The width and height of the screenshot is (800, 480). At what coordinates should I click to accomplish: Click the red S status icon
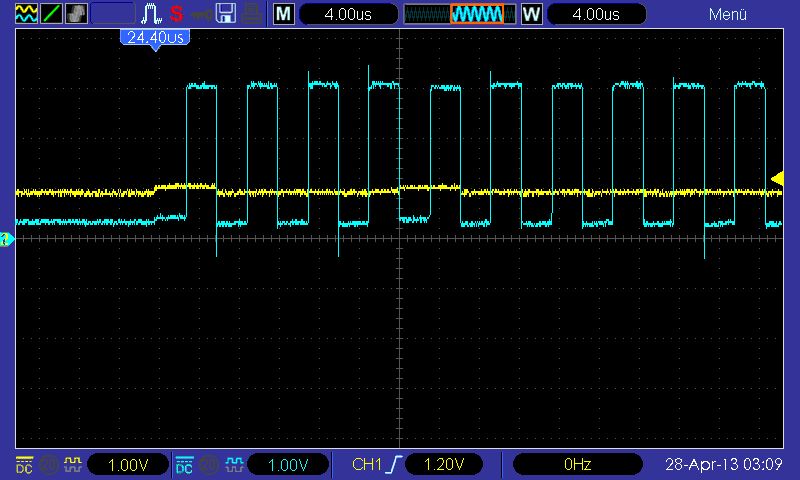pos(176,14)
